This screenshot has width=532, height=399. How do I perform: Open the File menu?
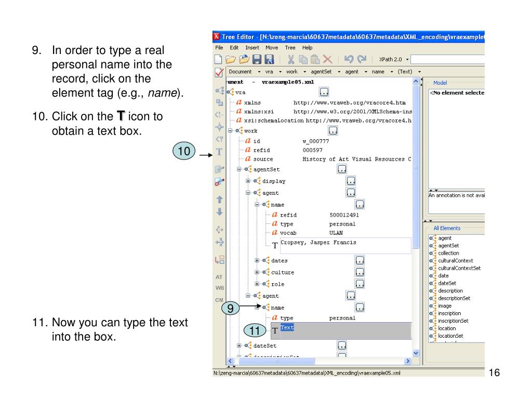tap(219, 48)
